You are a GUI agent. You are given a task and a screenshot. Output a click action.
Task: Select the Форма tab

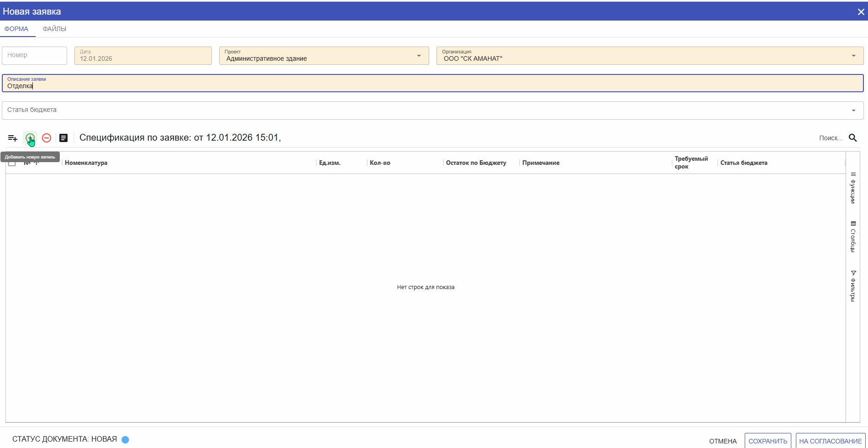tap(16, 29)
